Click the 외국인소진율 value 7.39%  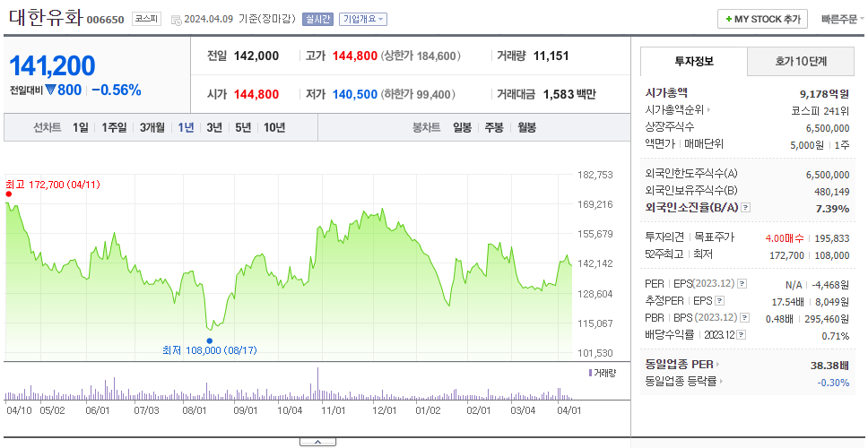(x=832, y=209)
